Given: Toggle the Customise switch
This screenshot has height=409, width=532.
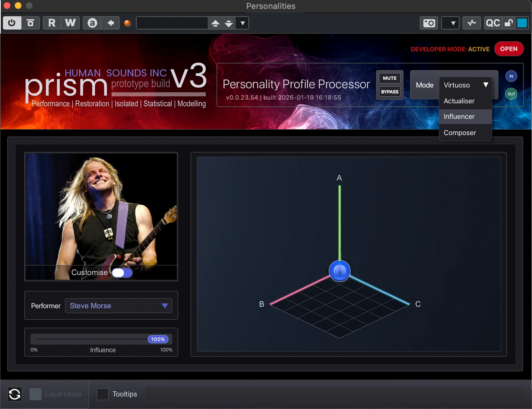Looking at the screenshot, I should (x=122, y=273).
